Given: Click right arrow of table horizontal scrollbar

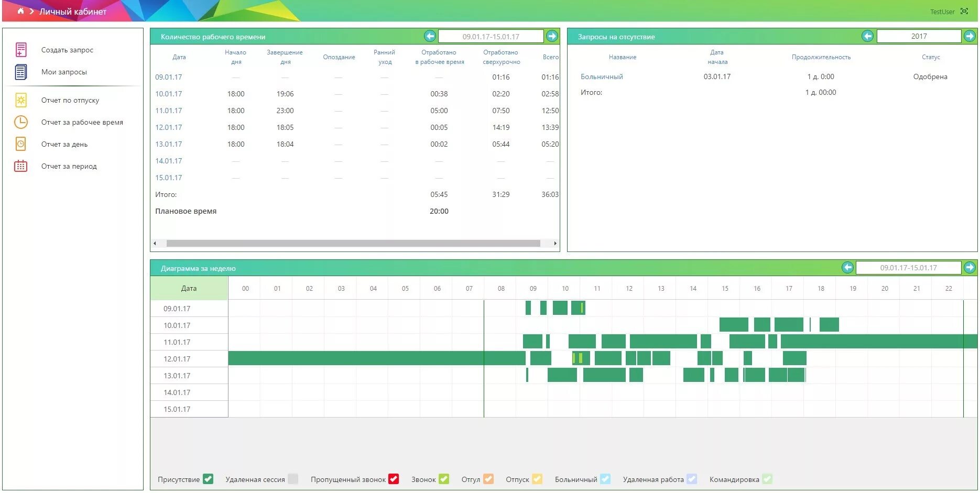Looking at the screenshot, I should tap(555, 243).
